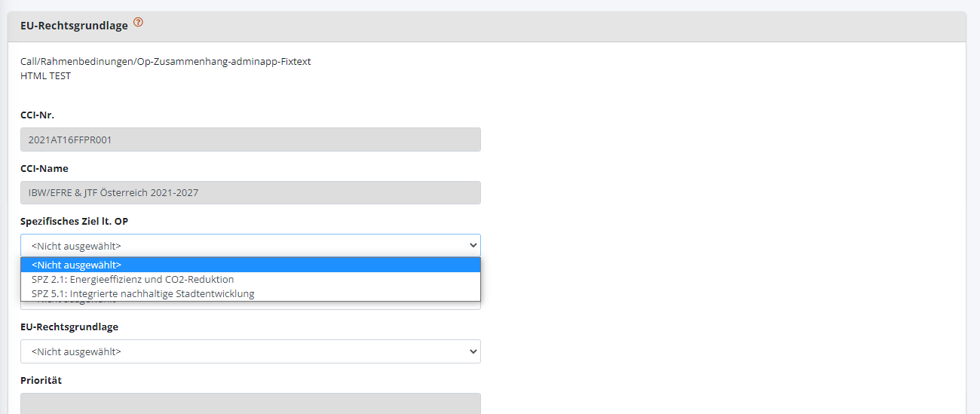Click the CCI-Nr. field label
Viewport: 980px width, 414px height.
38,115
